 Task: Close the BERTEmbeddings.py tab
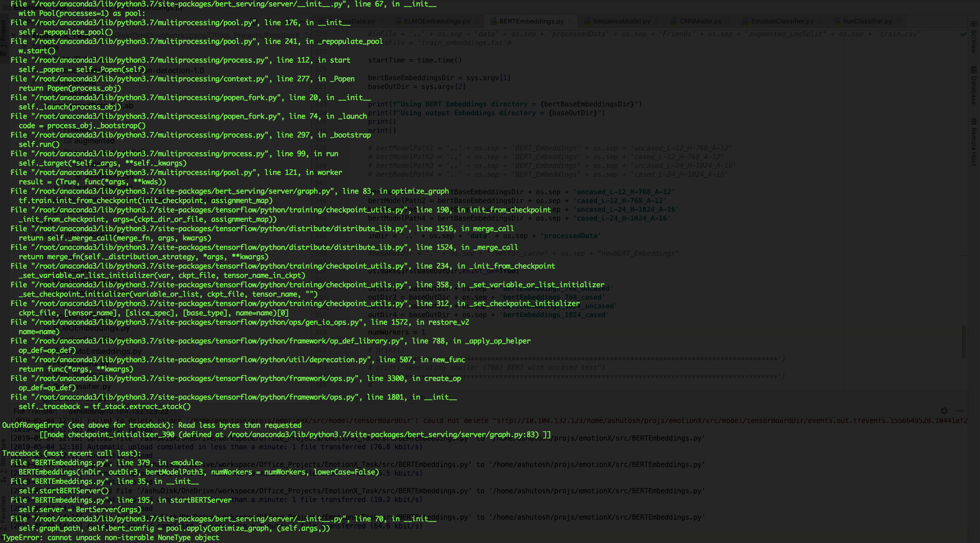pyautogui.click(x=570, y=21)
